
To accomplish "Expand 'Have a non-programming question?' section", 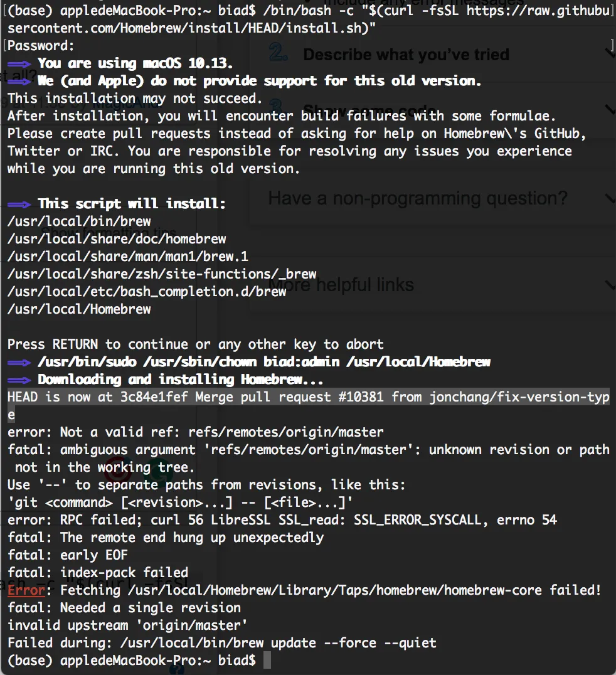I will point(610,198).
